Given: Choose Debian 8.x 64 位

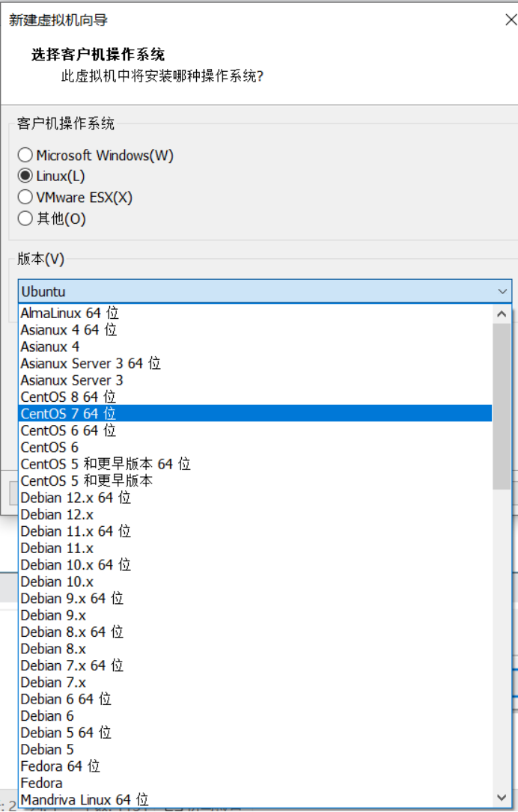Looking at the screenshot, I should (x=255, y=632).
